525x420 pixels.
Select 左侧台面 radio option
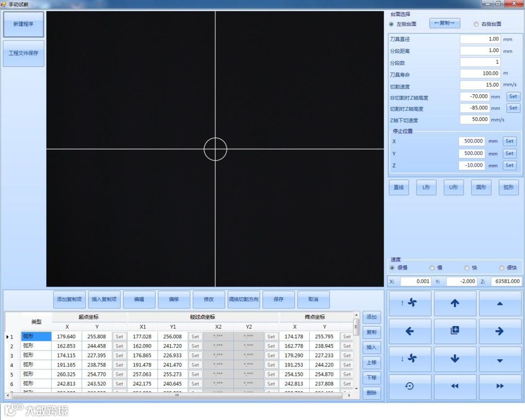pos(391,24)
